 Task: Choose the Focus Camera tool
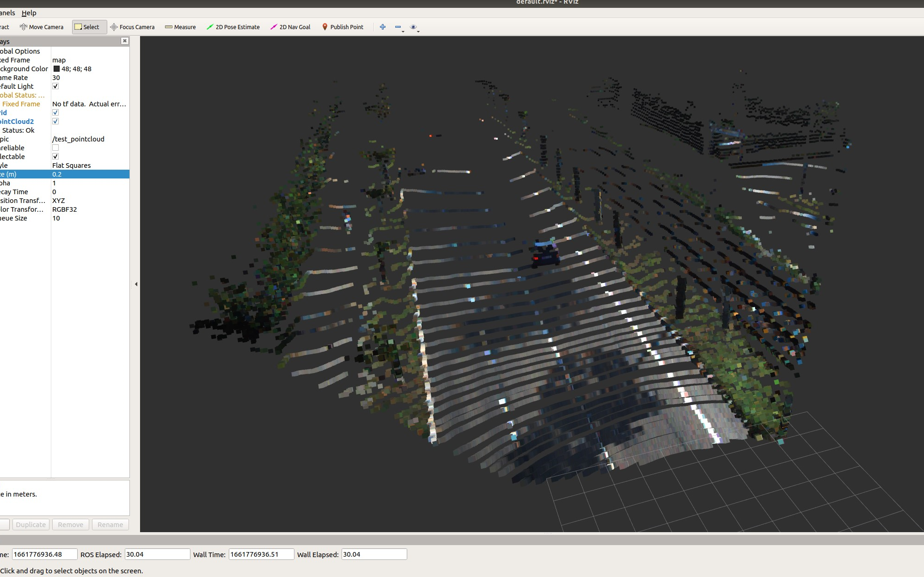click(x=133, y=27)
